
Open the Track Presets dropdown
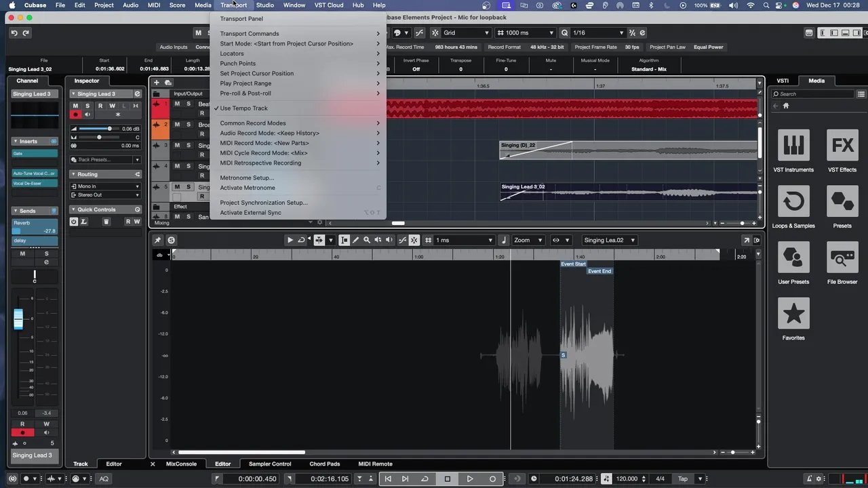[106, 160]
